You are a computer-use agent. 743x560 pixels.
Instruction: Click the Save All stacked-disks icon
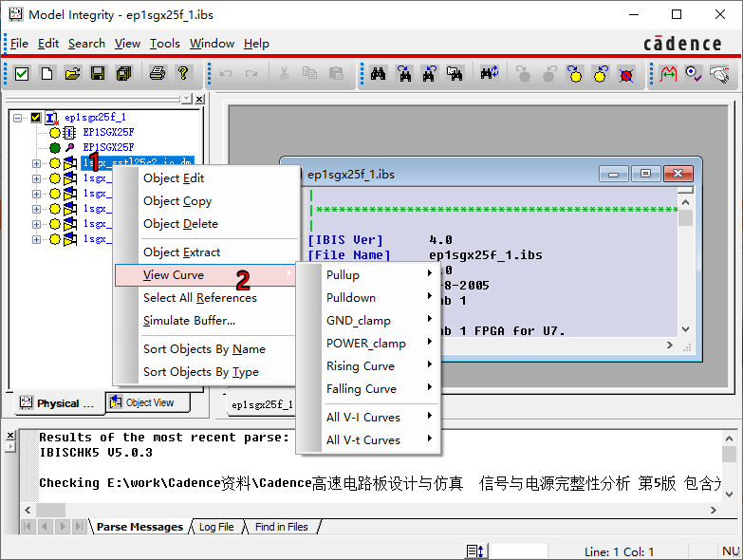coord(123,74)
